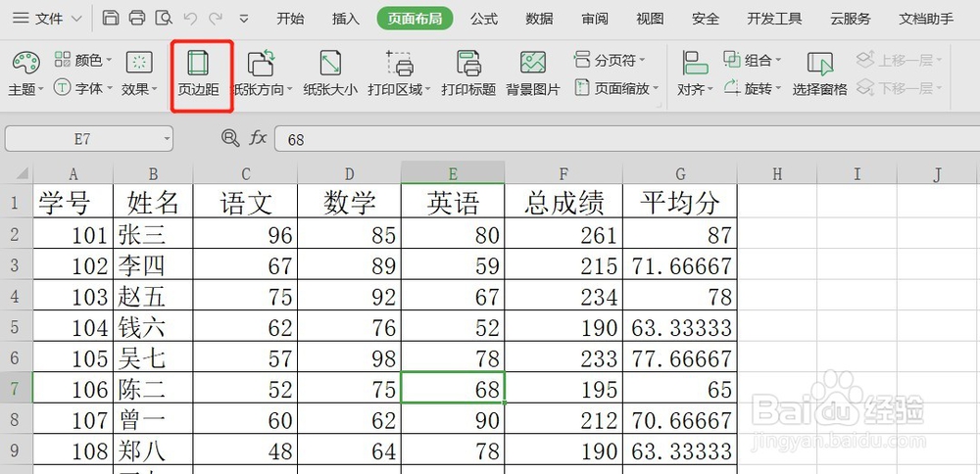Select row 3 header
The height and width of the screenshot is (474, 980).
pyautogui.click(x=17, y=264)
